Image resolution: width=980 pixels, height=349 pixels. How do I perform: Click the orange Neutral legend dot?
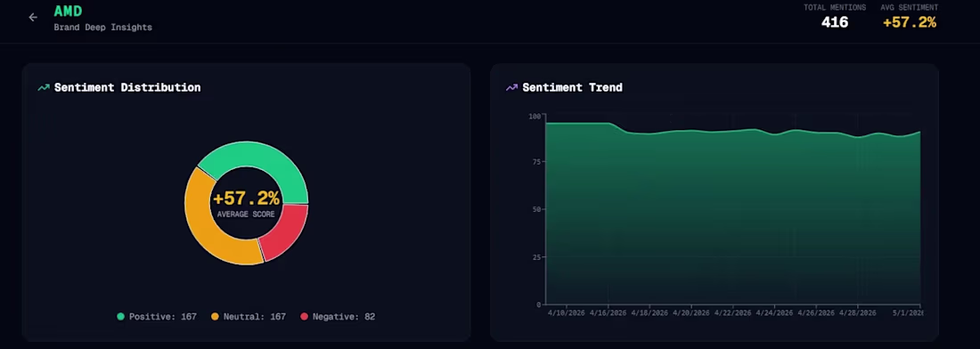(x=215, y=317)
